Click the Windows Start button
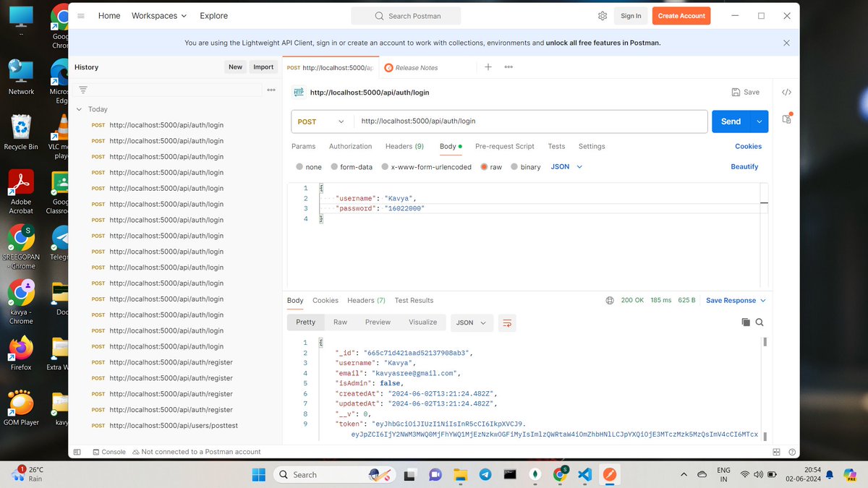Screen dimensions: 868x488 (258, 474)
